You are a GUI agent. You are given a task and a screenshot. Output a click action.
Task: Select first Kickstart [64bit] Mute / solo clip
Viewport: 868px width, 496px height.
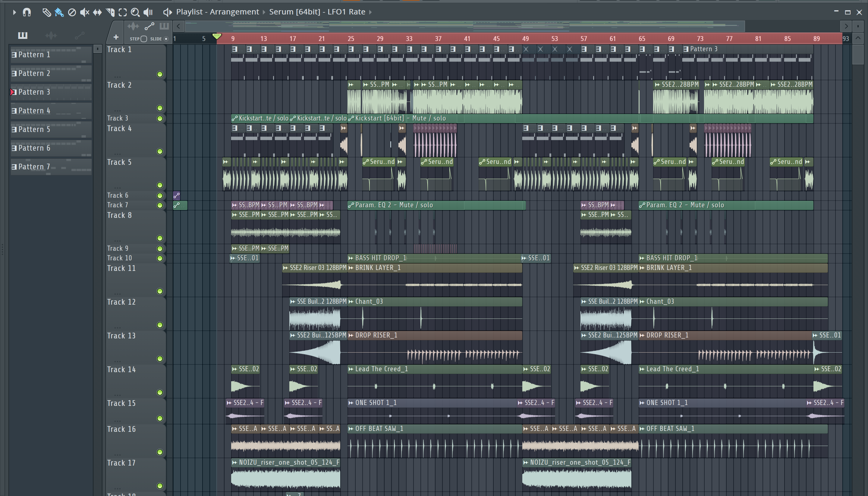click(260, 118)
